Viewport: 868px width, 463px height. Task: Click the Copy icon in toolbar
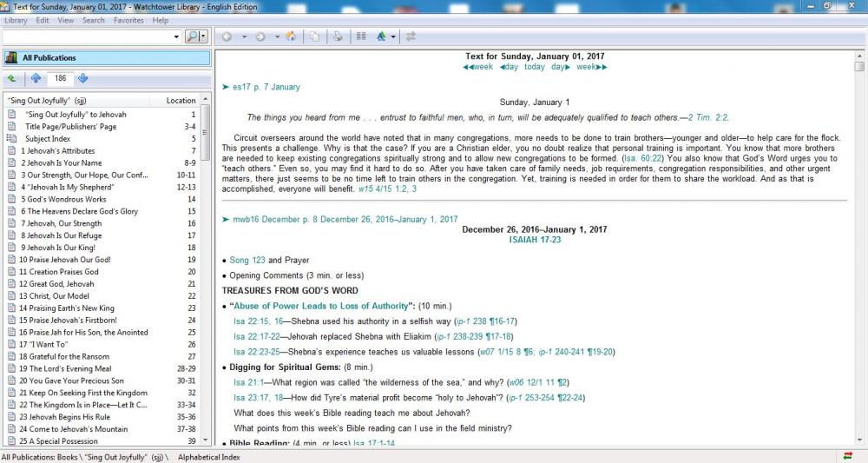pyautogui.click(x=314, y=36)
